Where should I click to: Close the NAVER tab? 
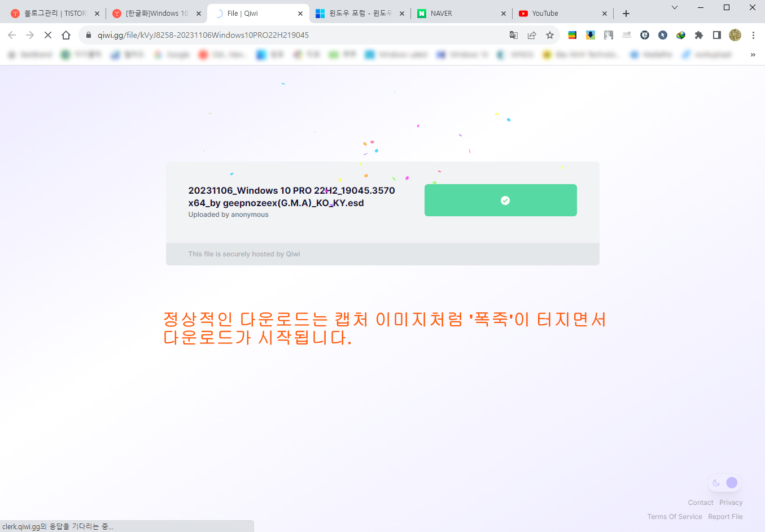504,14
